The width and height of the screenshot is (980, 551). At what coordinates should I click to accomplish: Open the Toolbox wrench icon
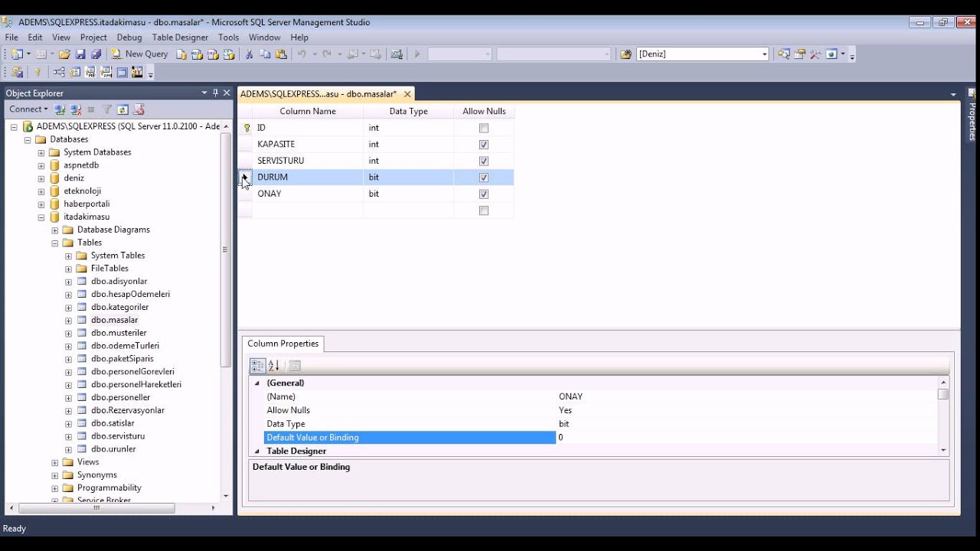[815, 54]
